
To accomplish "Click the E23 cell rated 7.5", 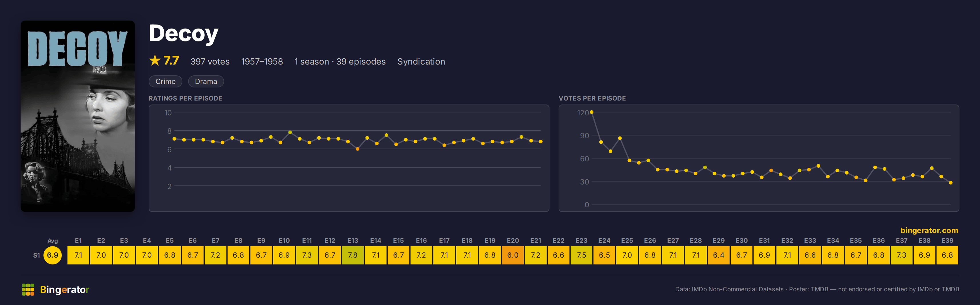I will (x=581, y=255).
